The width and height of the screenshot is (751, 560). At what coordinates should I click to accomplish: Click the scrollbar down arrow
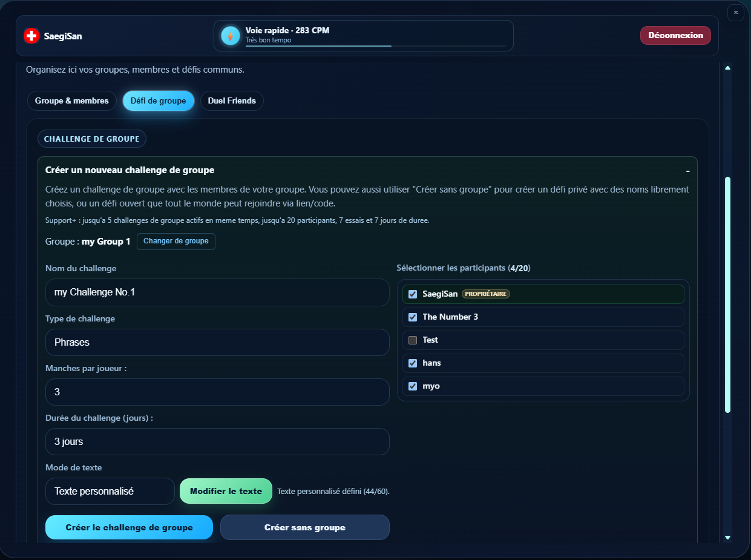(727, 537)
